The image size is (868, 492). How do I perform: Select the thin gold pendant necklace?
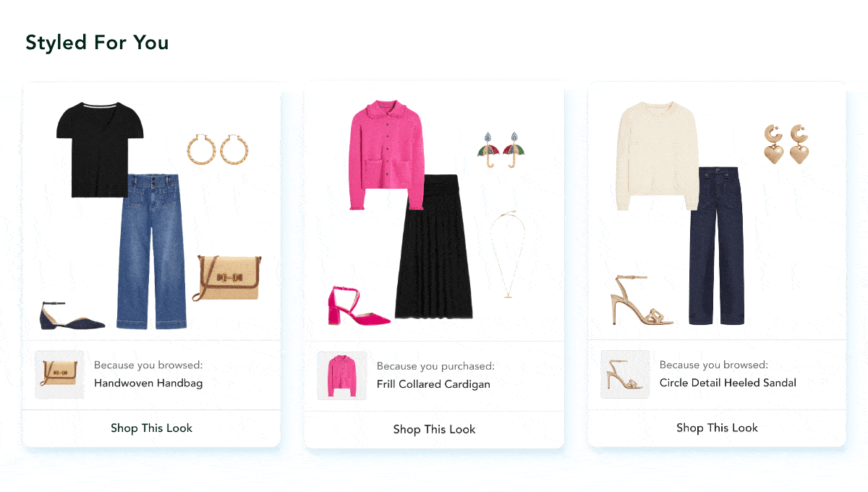click(507, 255)
